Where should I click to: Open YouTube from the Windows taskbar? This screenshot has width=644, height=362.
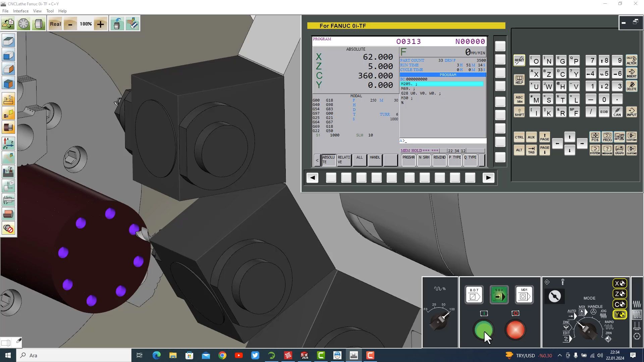(239, 355)
